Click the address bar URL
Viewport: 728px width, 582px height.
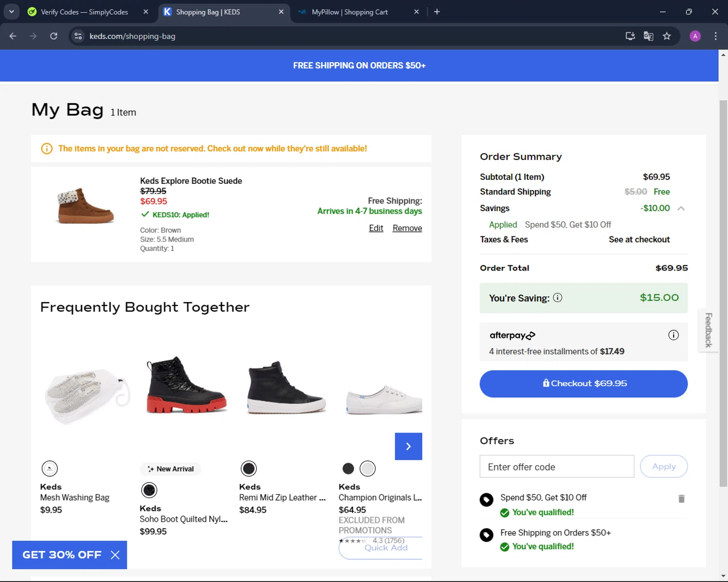coord(132,36)
